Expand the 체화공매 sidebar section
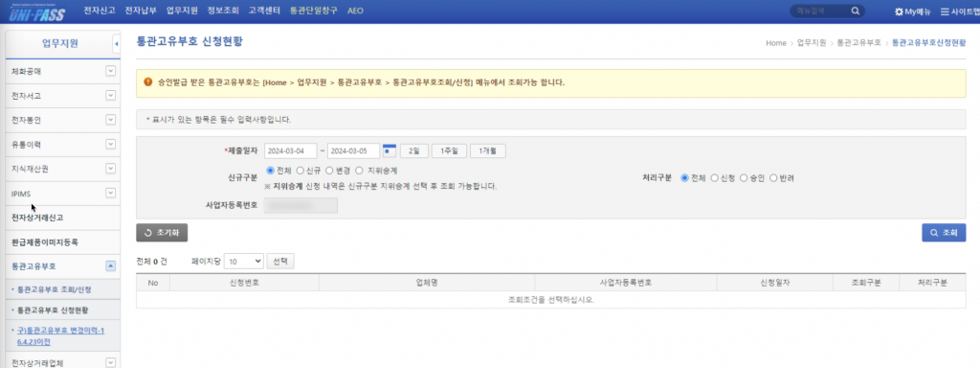The height and width of the screenshot is (368, 980). click(x=111, y=71)
